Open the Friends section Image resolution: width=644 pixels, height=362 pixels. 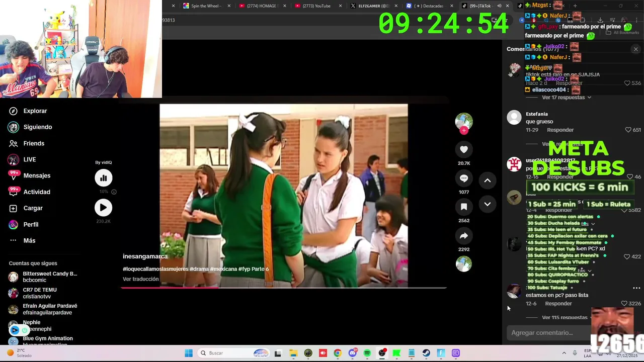click(x=27, y=143)
